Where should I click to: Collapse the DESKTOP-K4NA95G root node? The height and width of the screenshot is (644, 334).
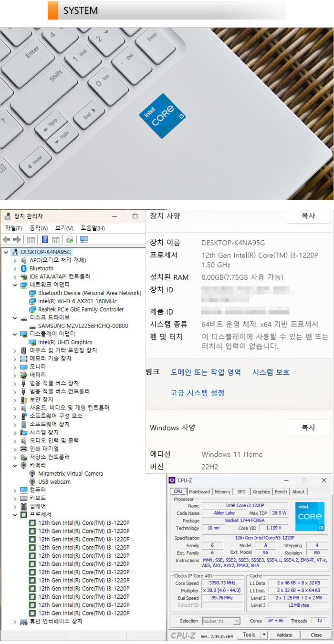6,252
